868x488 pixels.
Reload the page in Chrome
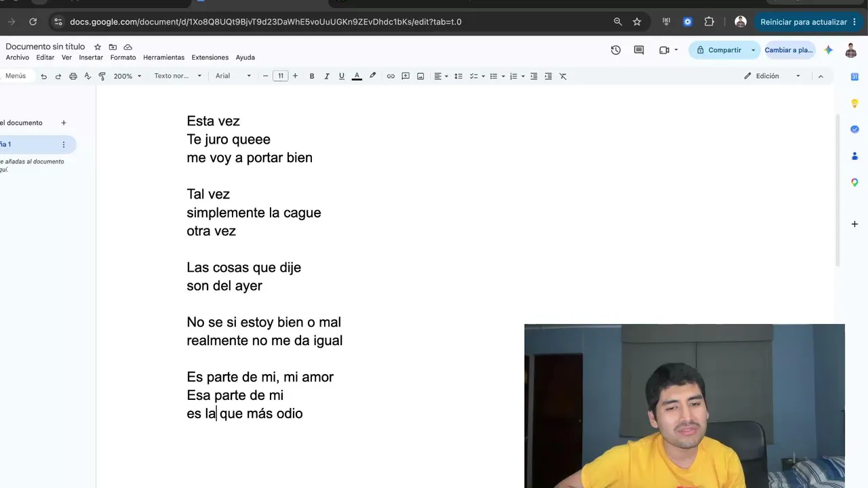[x=33, y=22]
